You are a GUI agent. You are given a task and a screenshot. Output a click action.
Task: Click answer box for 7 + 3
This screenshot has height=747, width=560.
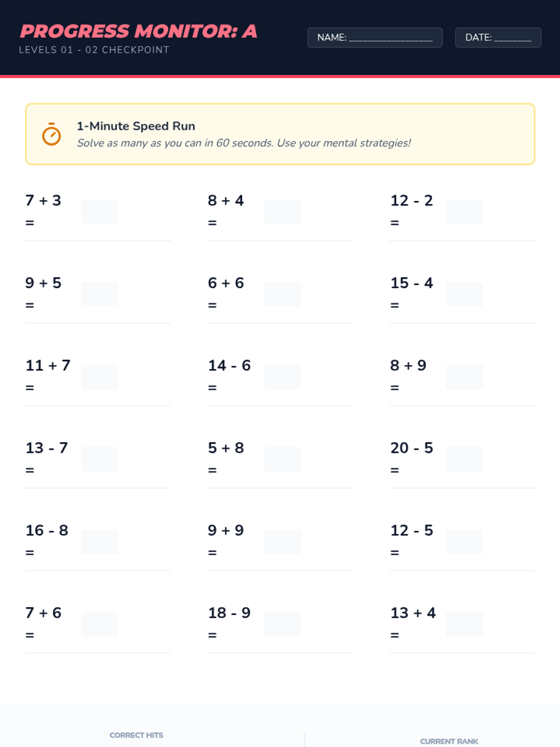tap(100, 211)
